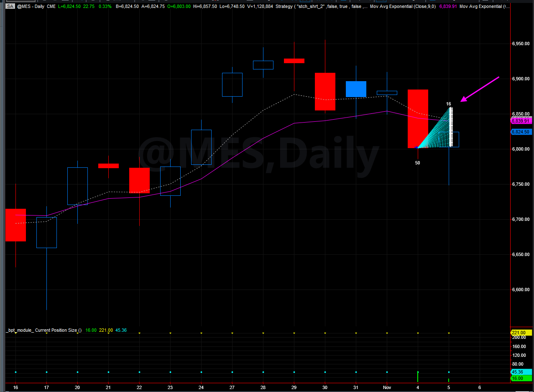Click the trade marker labeled 16

click(x=448, y=104)
